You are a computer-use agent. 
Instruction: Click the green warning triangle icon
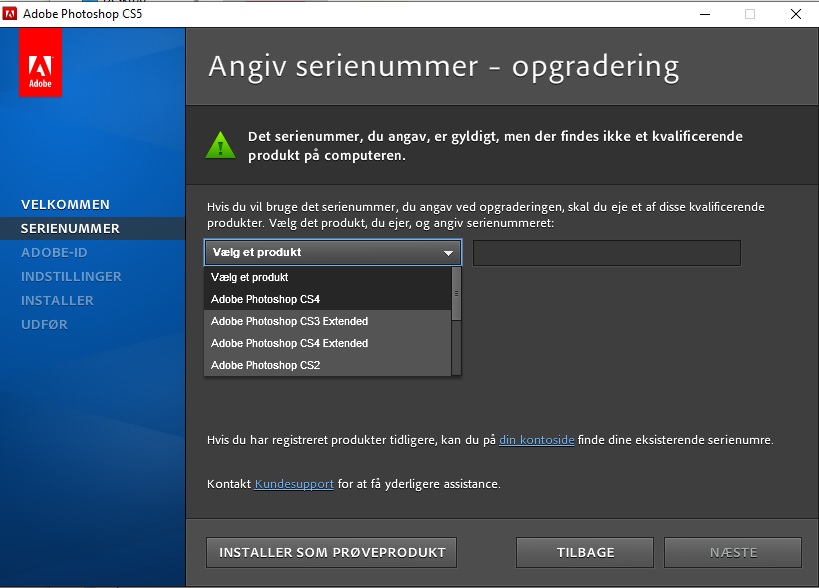220,145
